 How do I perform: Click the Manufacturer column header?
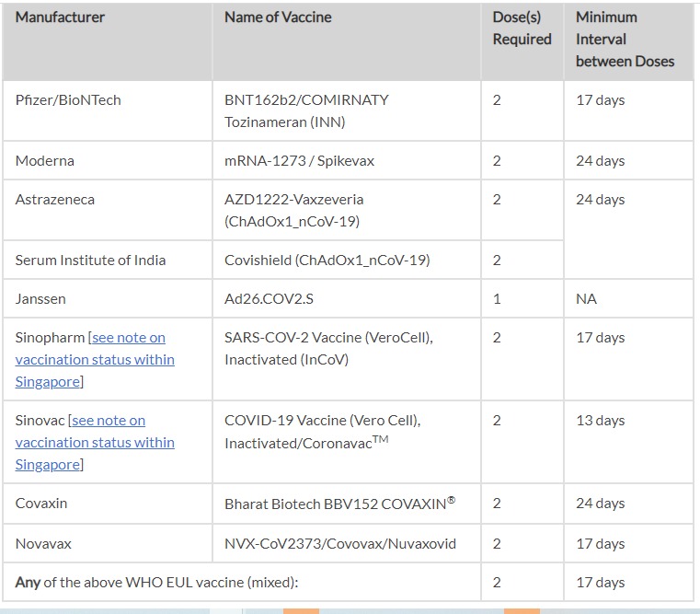point(61,17)
